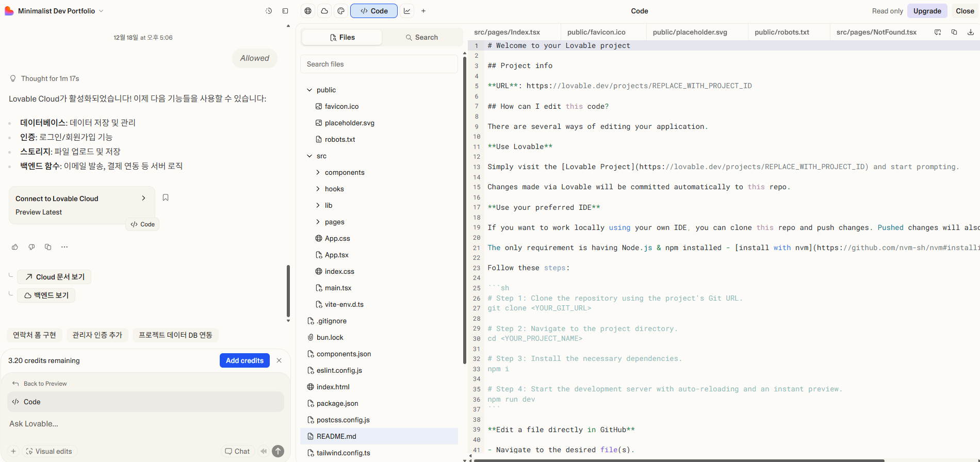Copy the chat response
The width and height of the screenshot is (980, 462).
[x=48, y=247]
